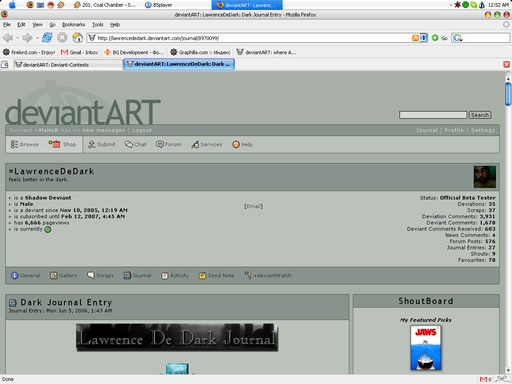Switch to the Deviant-Contests tab
Image resolution: width=512 pixels, height=384 pixels.
click(68, 65)
